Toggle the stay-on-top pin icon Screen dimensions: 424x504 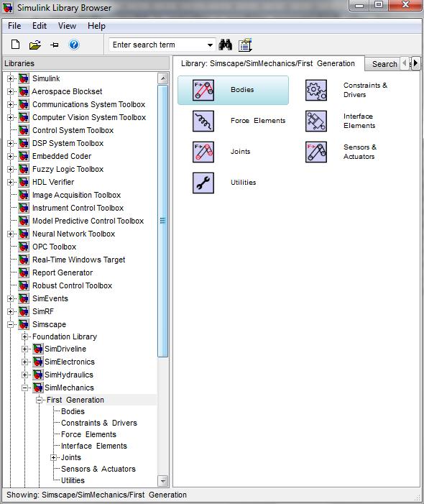point(55,45)
